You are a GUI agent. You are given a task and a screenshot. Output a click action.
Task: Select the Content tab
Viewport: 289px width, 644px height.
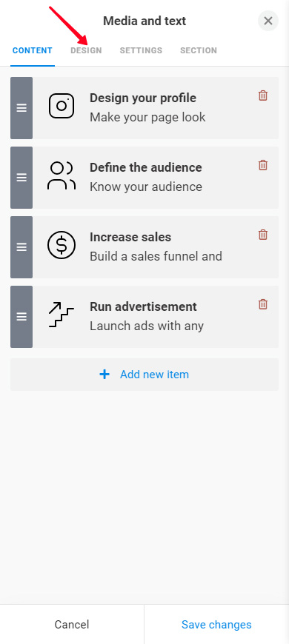tap(33, 50)
